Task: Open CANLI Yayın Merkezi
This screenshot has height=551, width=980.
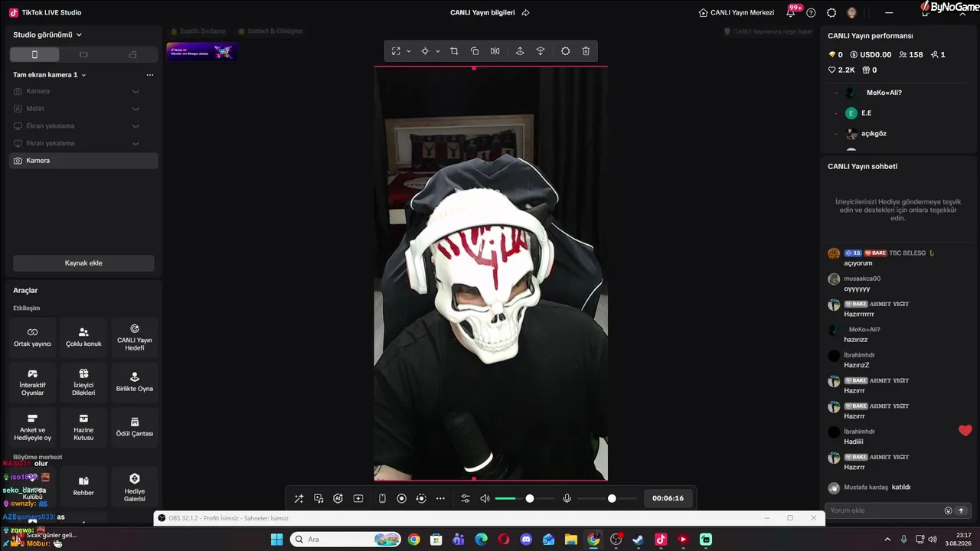Action: click(737, 12)
